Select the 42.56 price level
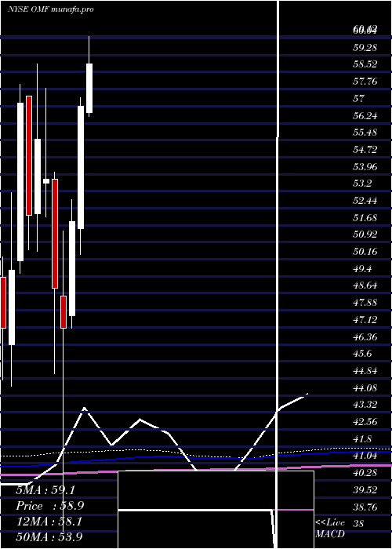Screen dimensions: 392x549 pos(365,422)
